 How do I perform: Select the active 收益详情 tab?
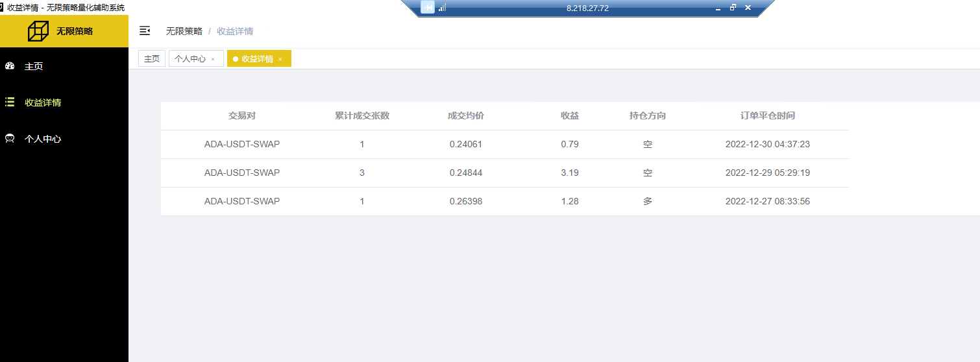coord(258,58)
